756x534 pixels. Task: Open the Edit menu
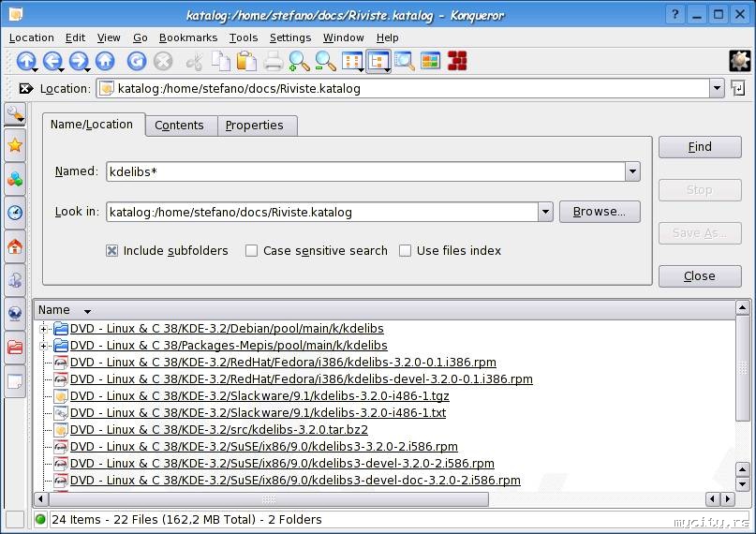click(75, 37)
